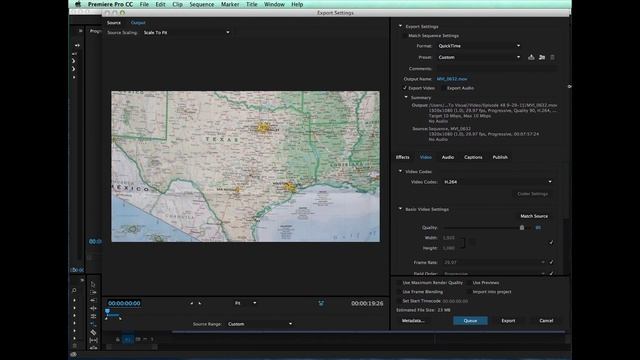640x360 pixels.
Task: Click the Cancel button
Action: click(x=546, y=321)
